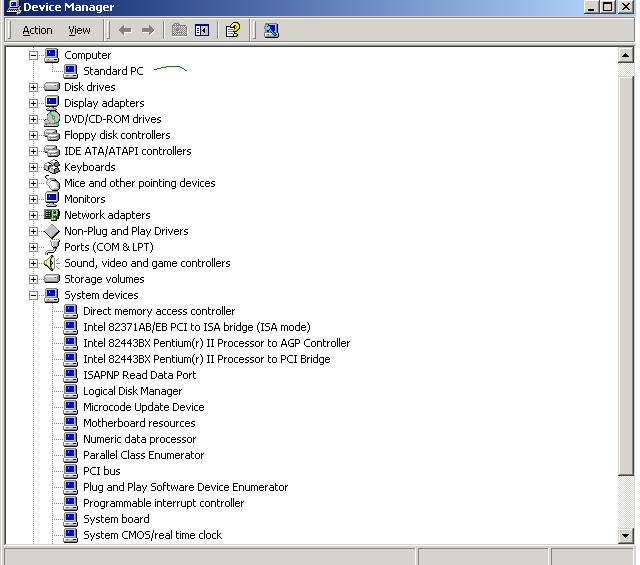Click the scrollbar down arrow

pyautogui.click(x=625, y=535)
